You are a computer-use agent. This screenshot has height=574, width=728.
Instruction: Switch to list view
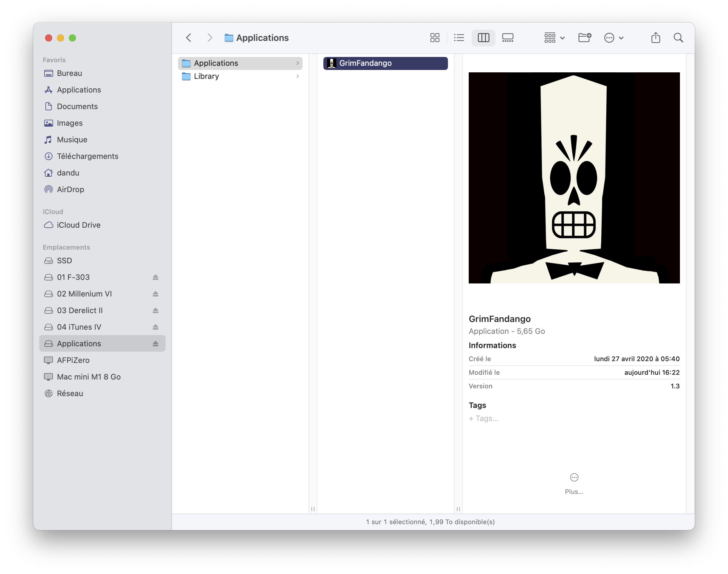pyautogui.click(x=459, y=38)
